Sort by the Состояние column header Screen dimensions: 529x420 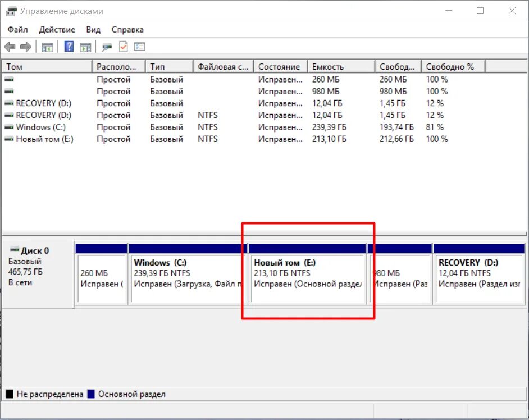coord(281,66)
